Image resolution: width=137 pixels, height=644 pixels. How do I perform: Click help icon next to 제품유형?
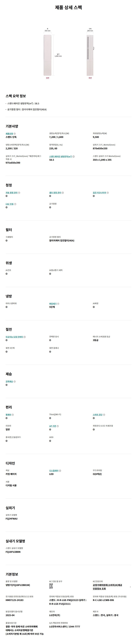point(15,134)
